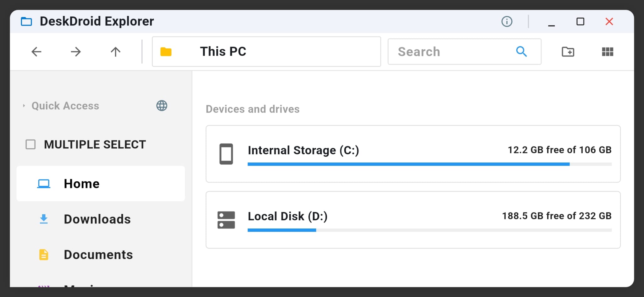Enable the MULTIPLE SELECT checkbox
Screen dimensions: 644x297
[31, 145]
